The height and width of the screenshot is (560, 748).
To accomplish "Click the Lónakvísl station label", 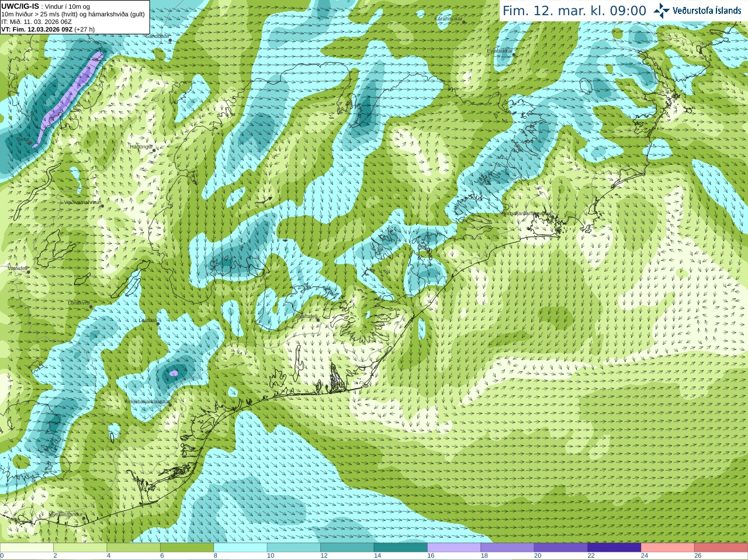I will point(78,303).
